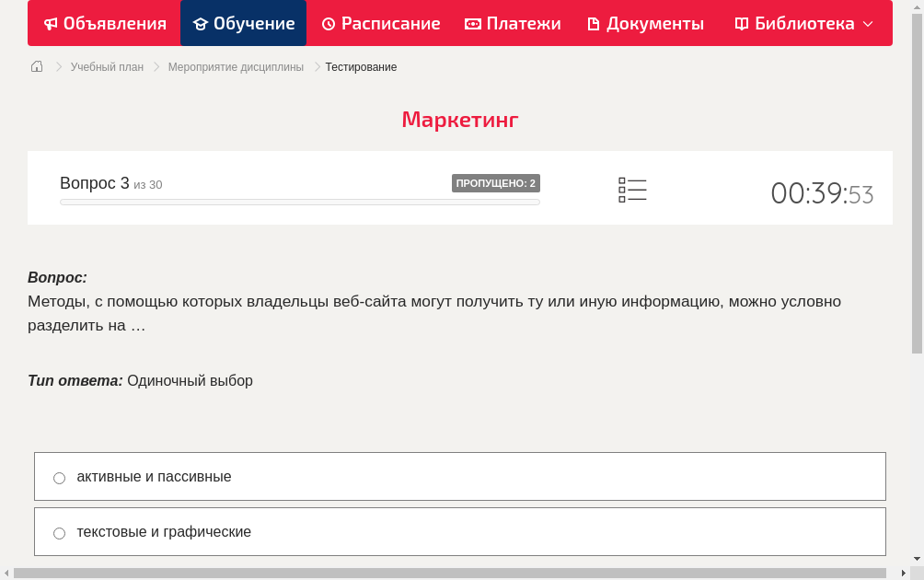924x580 pixels.
Task: Click the book icon next to Библиотека
Action: (741, 23)
